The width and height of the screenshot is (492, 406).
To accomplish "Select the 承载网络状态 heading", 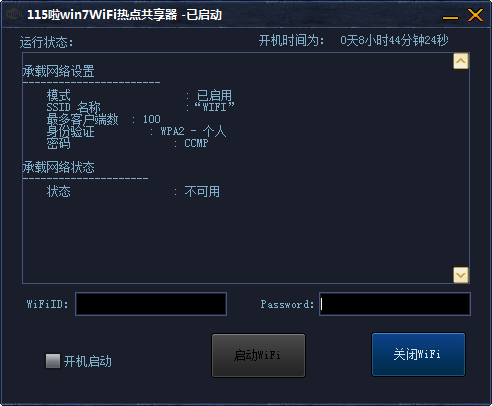I will (x=59, y=167).
